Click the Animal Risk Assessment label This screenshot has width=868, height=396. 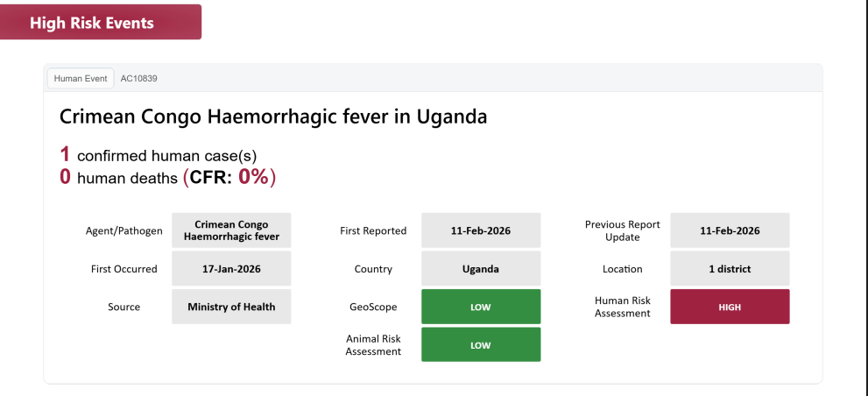[373, 344]
